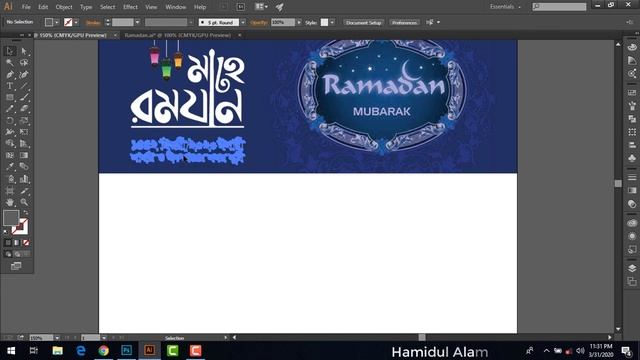
Task: Select the Hand tool
Action: click(x=10, y=202)
